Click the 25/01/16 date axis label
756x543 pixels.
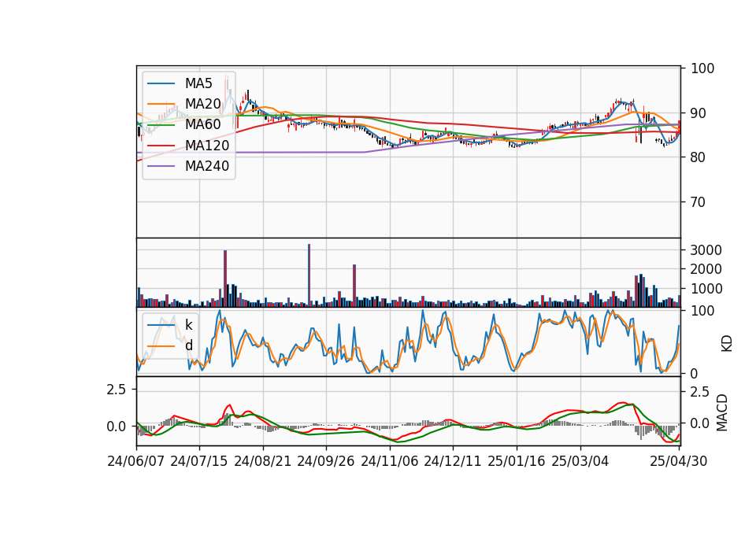[517, 461]
